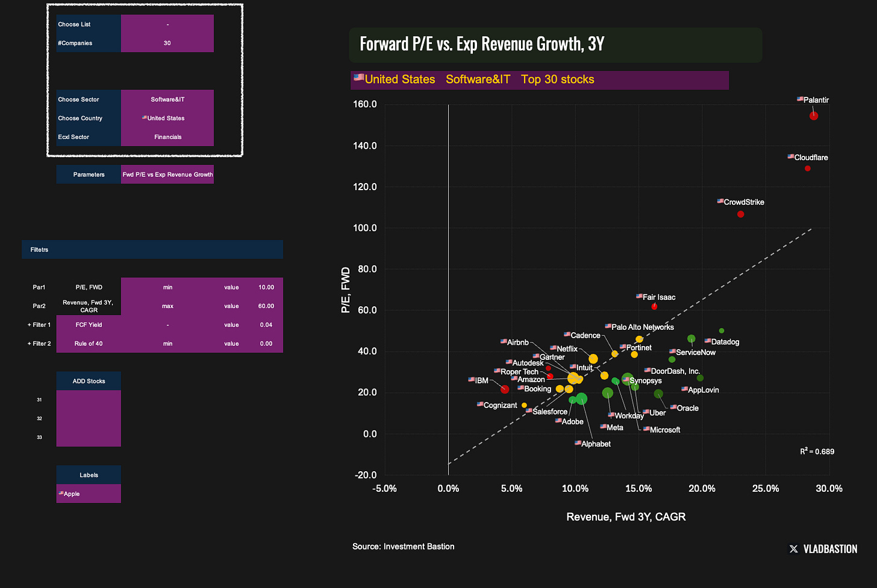
Task: Click the IBM red data point
Action: pyautogui.click(x=505, y=389)
